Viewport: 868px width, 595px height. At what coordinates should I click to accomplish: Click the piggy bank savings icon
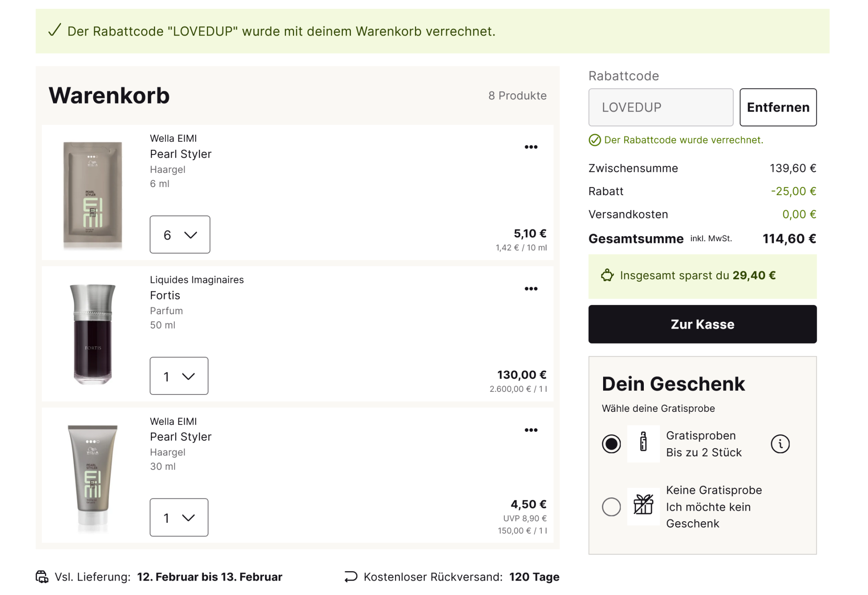(x=607, y=276)
